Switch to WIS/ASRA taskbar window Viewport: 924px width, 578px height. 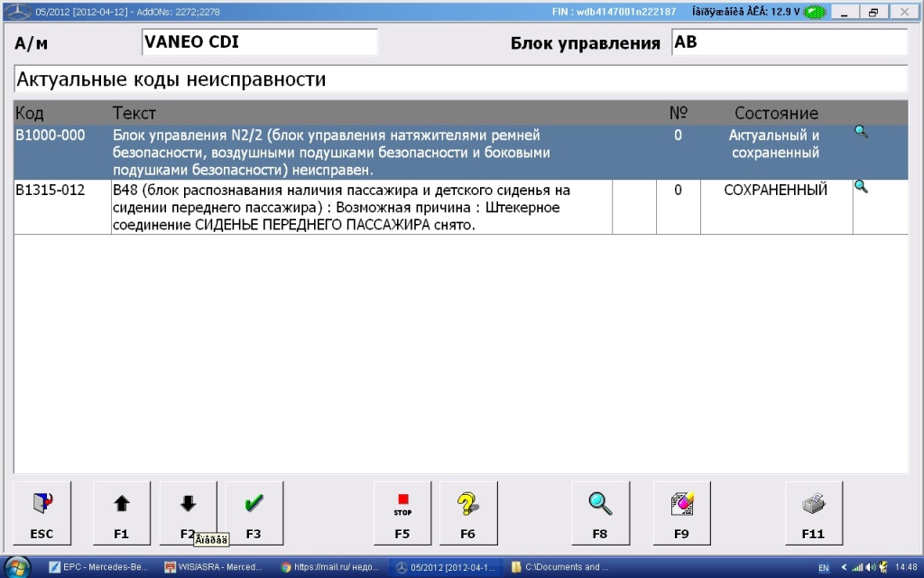214,567
